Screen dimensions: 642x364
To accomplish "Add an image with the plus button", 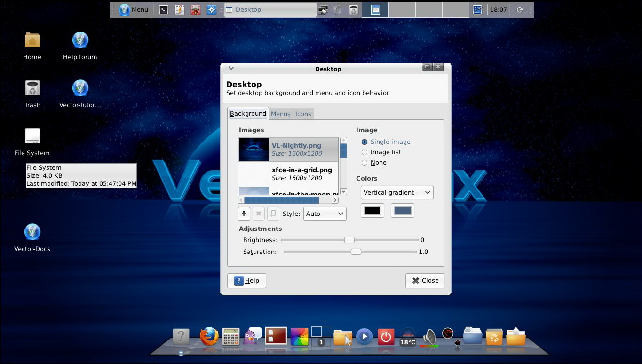I will pos(244,214).
